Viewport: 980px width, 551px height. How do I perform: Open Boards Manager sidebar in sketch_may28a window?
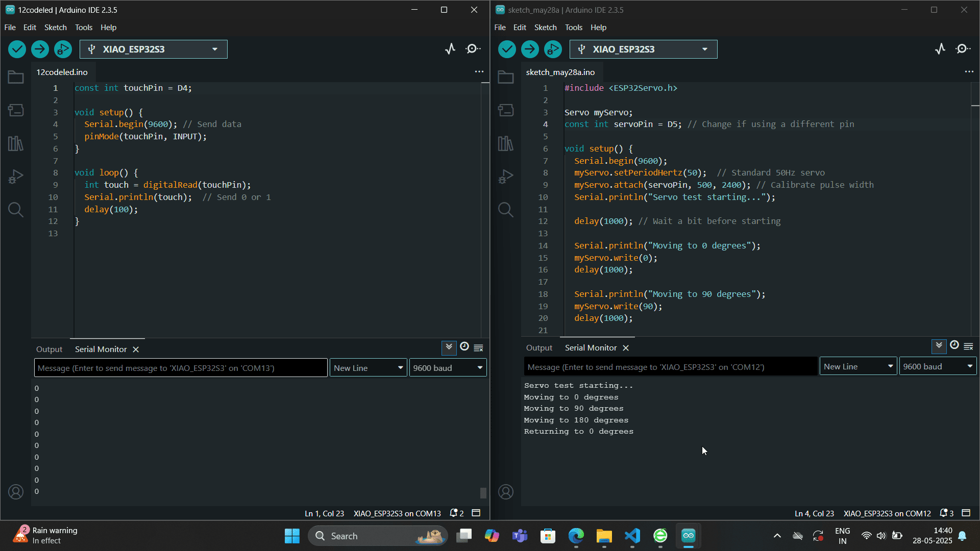click(x=506, y=110)
